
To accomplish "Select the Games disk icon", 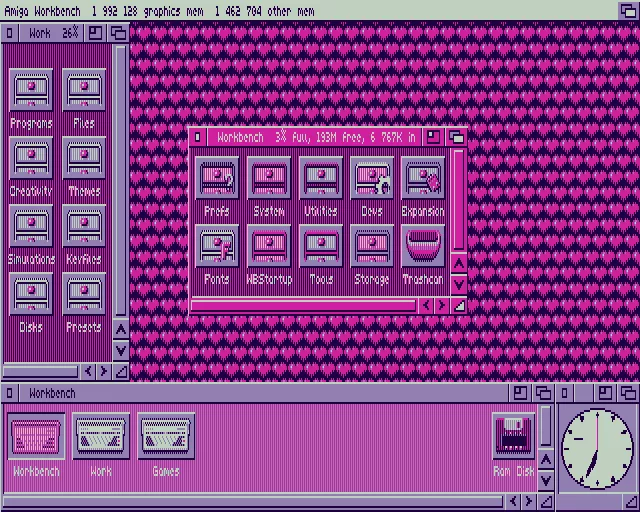I will click(166, 436).
